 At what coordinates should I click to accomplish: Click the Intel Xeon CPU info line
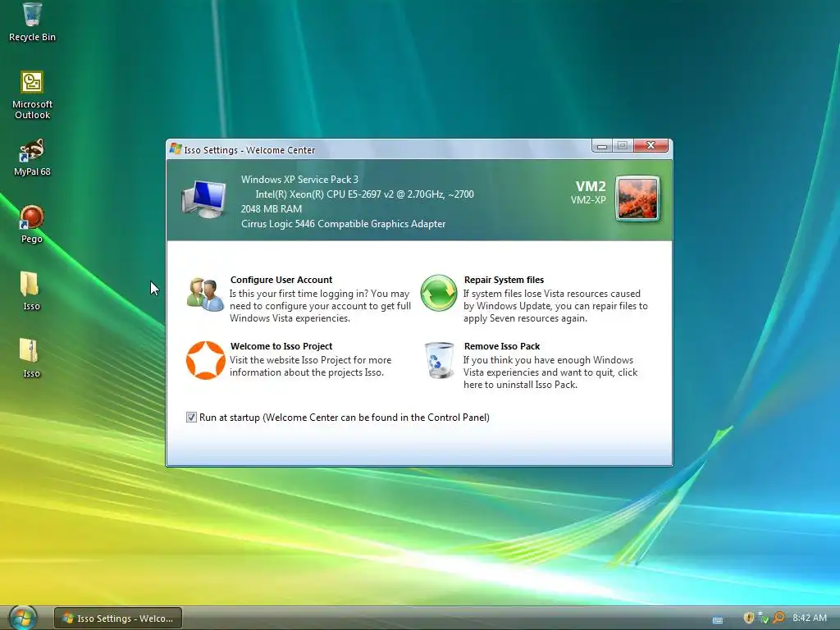[364, 194]
